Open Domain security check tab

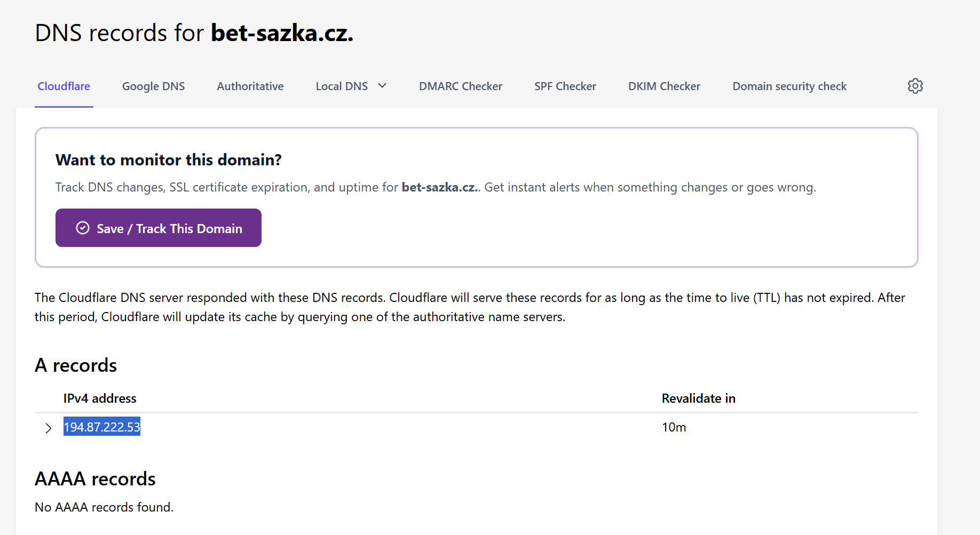pyautogui.click(x=789, y=86)
